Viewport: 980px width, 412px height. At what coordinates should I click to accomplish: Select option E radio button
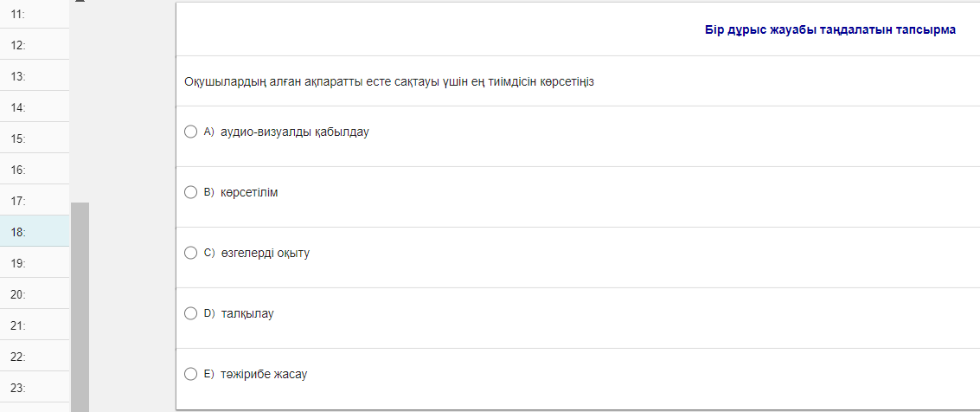click(191, 375)
